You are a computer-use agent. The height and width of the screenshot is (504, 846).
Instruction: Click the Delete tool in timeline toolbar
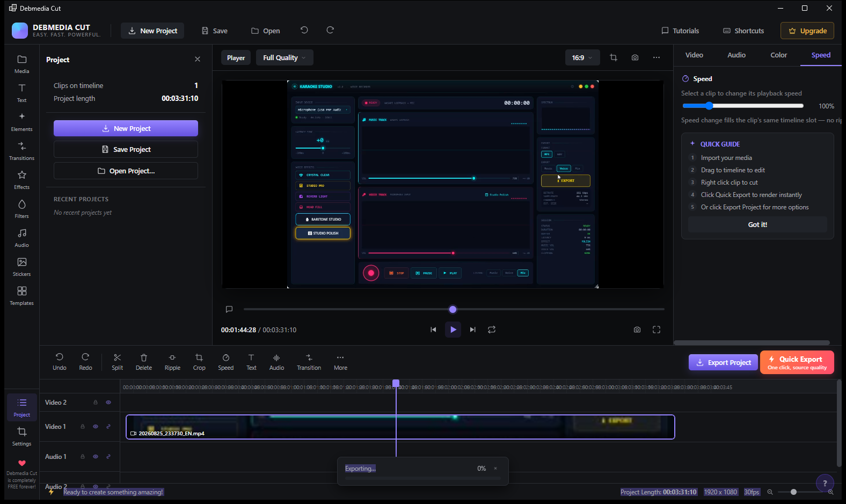click(x=143, y=362)
